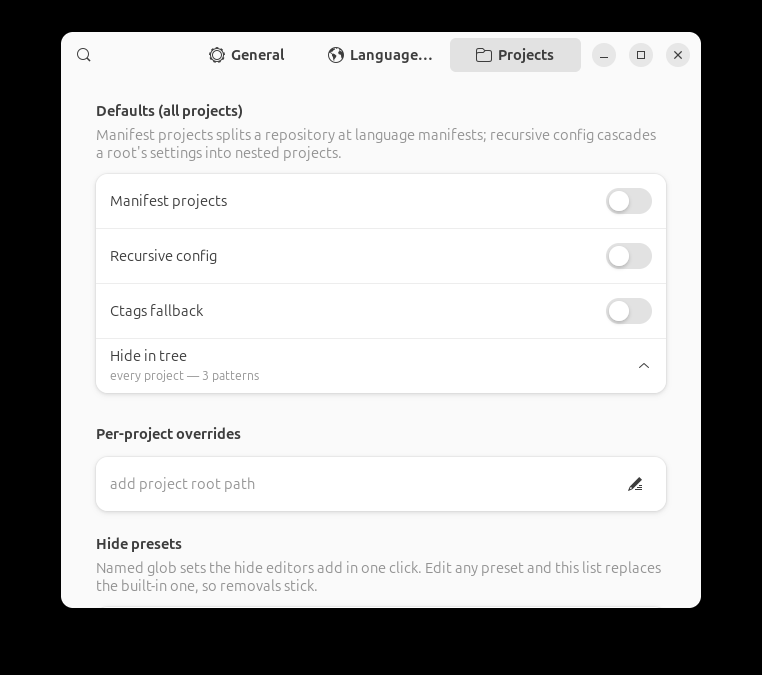Screen dimensions: 762x675
Task: Click the 'every project — 3 patterns' subtitle
Action: click(x=185, y=376)
